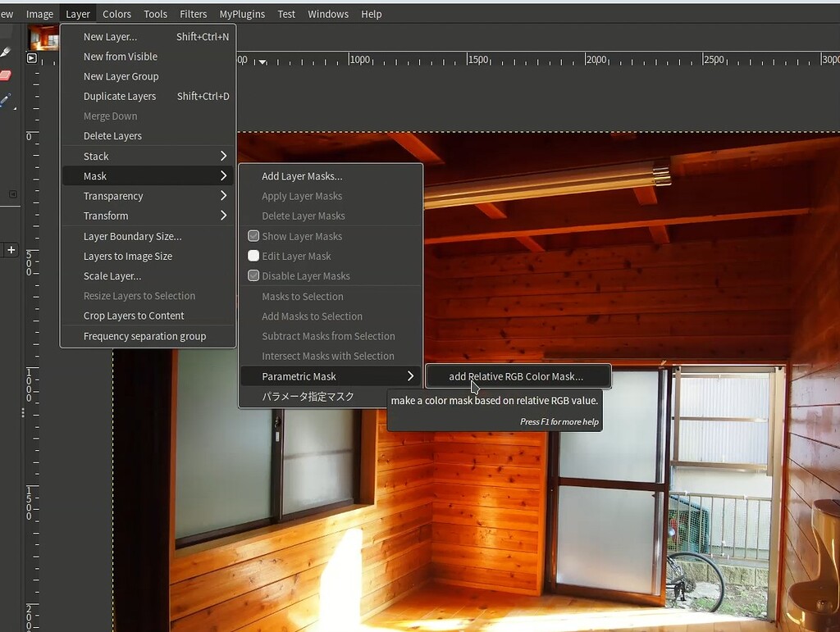Expand the Transform submenu
Image resolution: width=840 pixels, height=632 pixels.
(x=105, y=216)
